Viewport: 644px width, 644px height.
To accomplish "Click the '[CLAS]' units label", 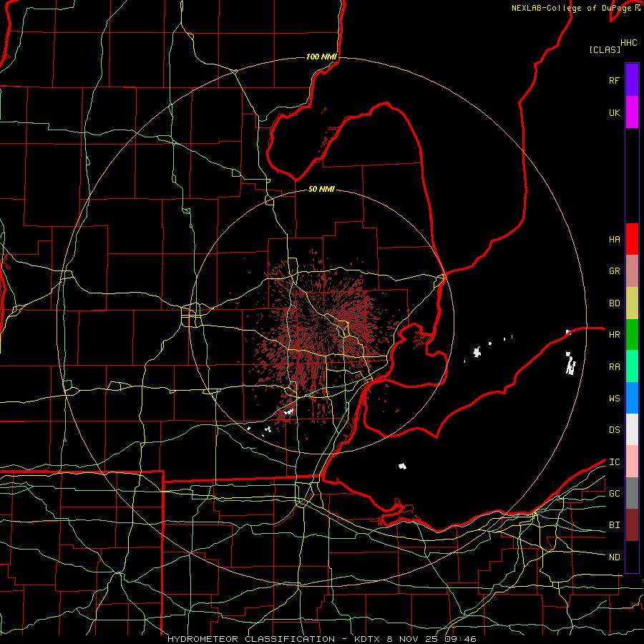I will pyautogui.click(x=605, y=49).
